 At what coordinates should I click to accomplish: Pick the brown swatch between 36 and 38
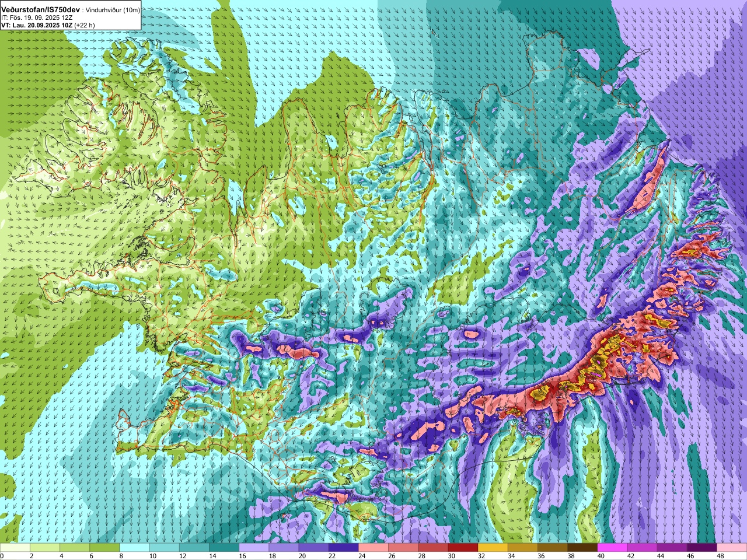553,548
